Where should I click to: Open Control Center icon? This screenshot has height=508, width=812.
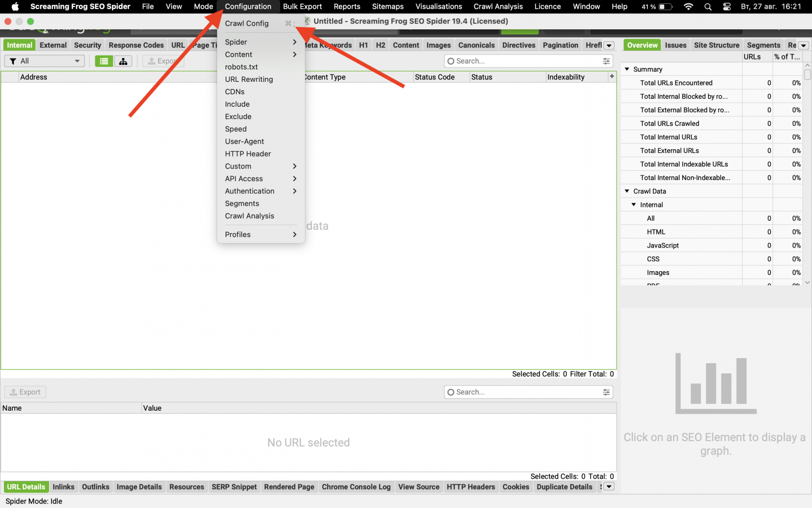point(727,6)
